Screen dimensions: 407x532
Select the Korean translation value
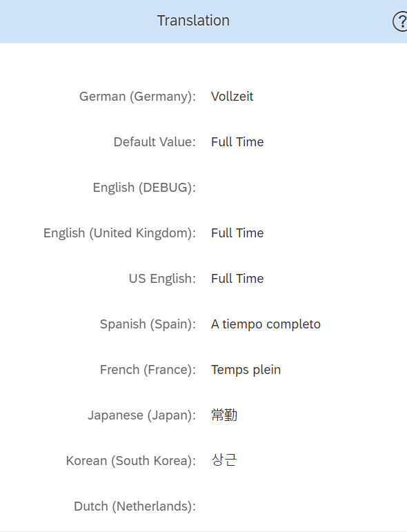pos(224,460)
